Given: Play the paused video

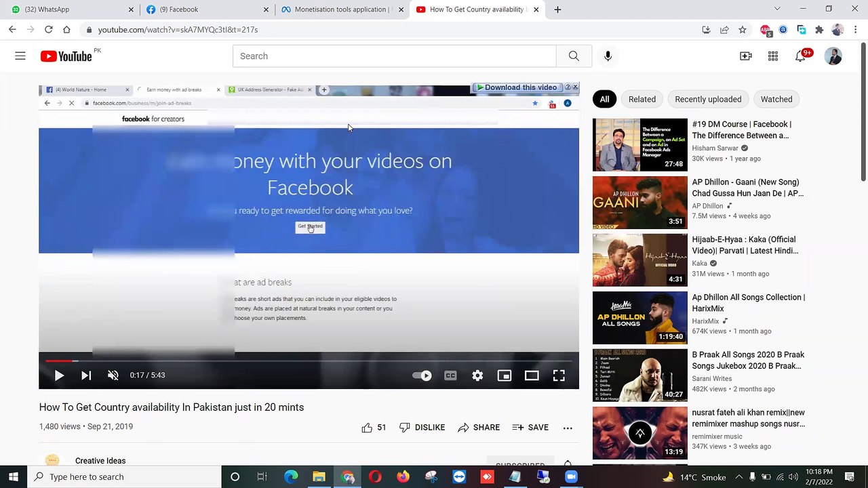Looking at the screenshot, I should coord(59,375).
